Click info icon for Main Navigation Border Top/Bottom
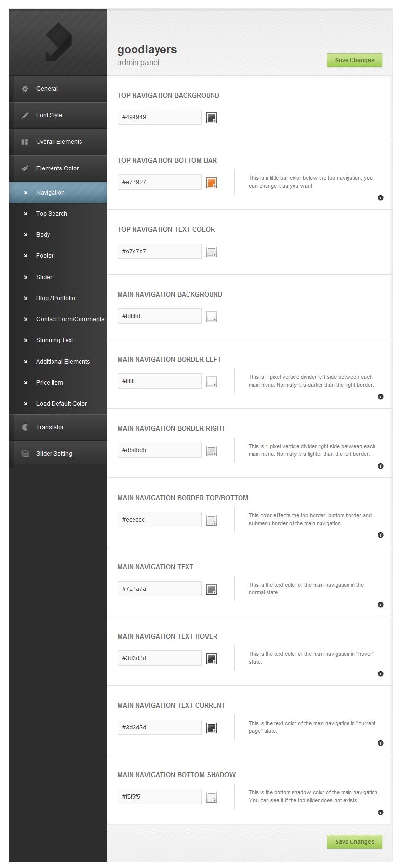 [x=380, y=535]
